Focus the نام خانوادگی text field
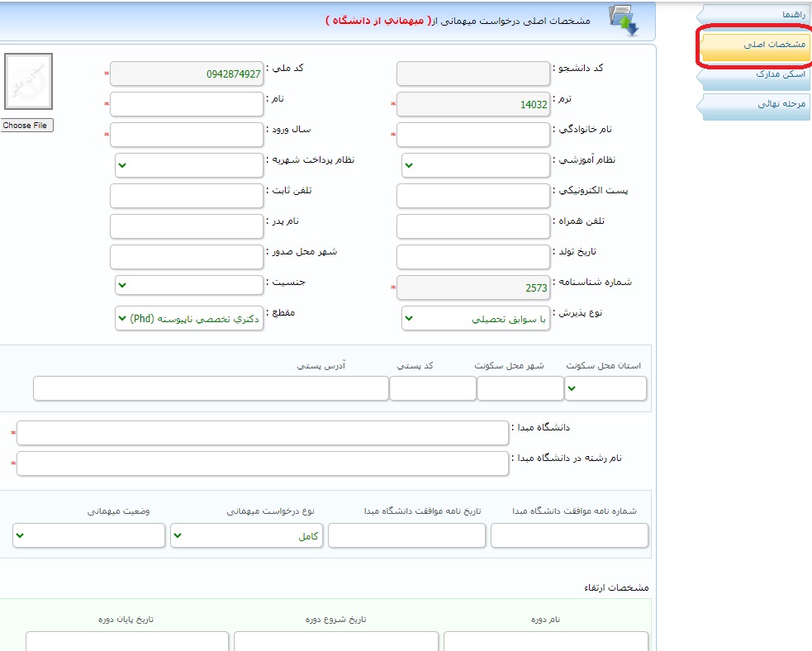 473,134
